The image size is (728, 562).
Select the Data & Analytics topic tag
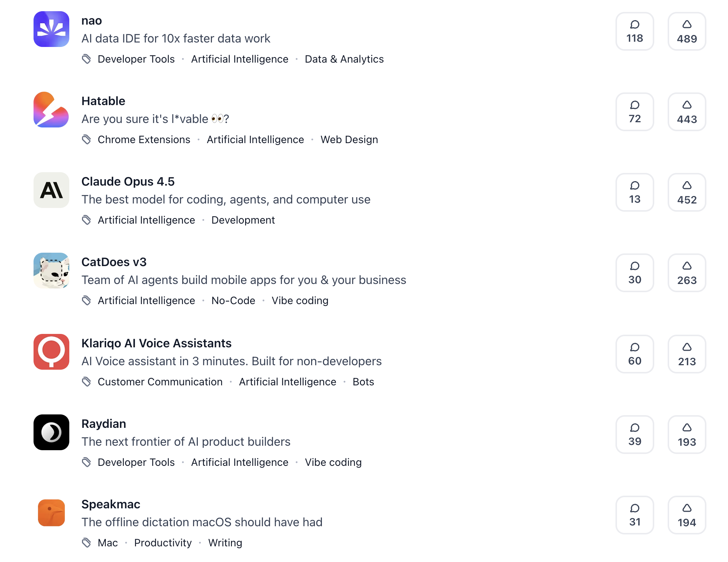344,59
